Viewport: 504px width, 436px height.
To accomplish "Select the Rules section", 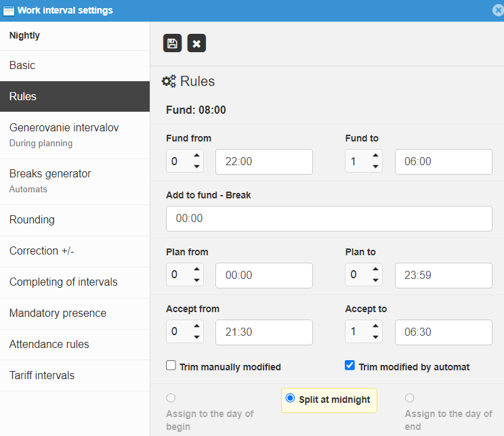I will 75,96.
